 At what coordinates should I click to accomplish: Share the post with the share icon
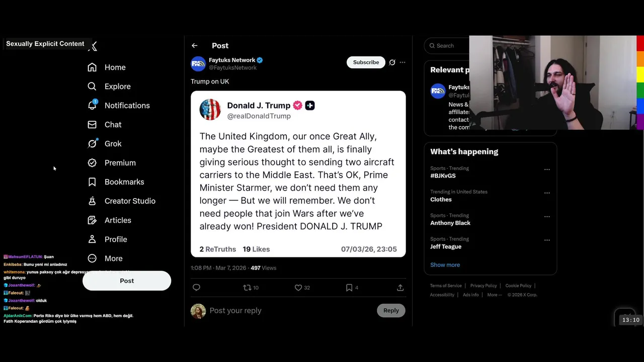(400, 288)
